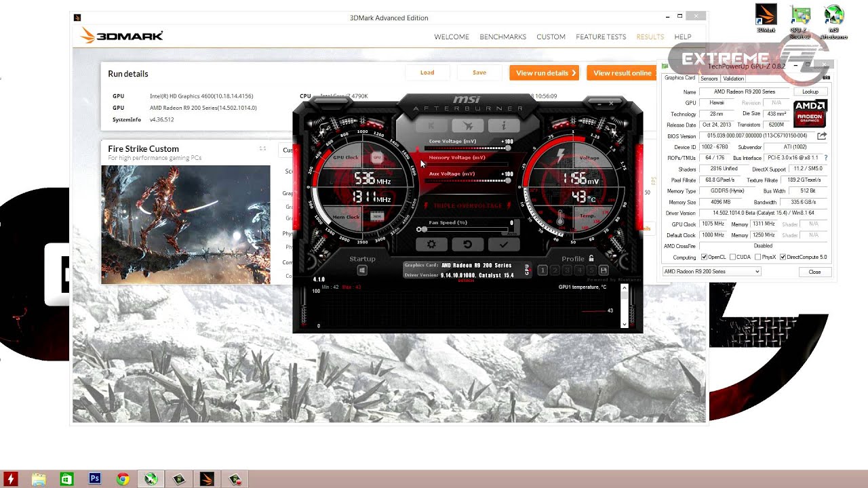Click the airplane icon button in Afterburner

coord(468,125)
